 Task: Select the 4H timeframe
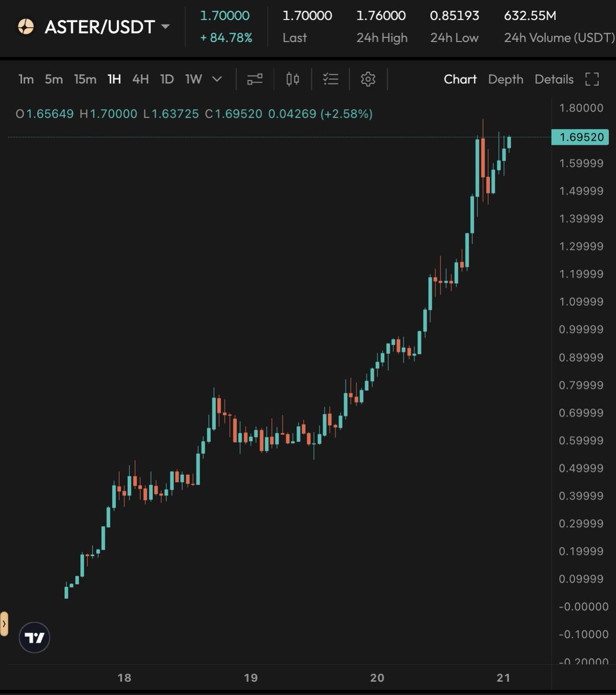tap(140, 79)
